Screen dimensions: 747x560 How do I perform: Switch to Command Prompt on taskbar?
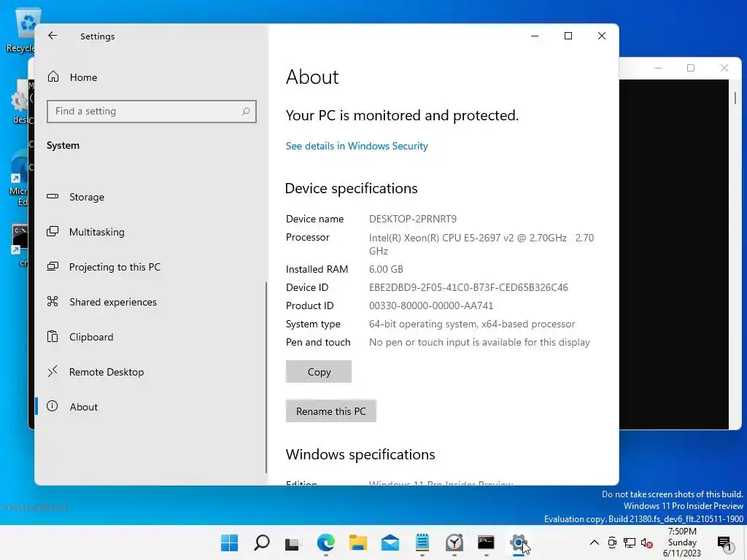[x=487, y=542]
